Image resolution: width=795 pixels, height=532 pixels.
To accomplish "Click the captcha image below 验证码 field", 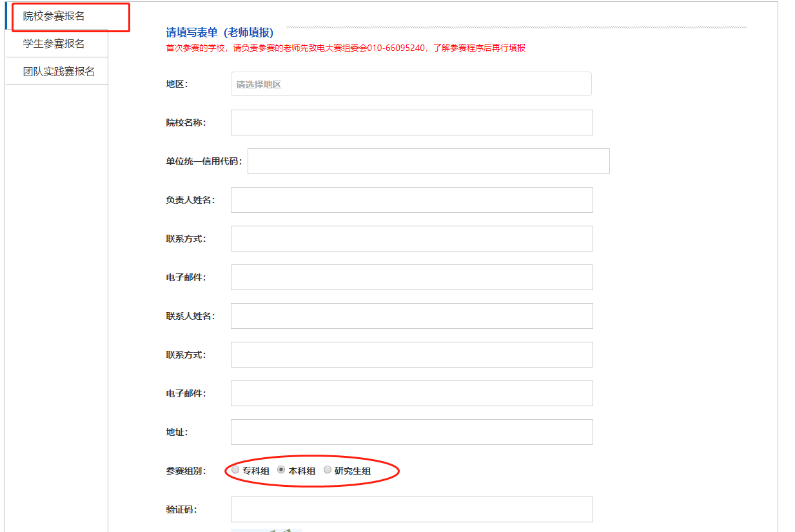I will 266,529.
